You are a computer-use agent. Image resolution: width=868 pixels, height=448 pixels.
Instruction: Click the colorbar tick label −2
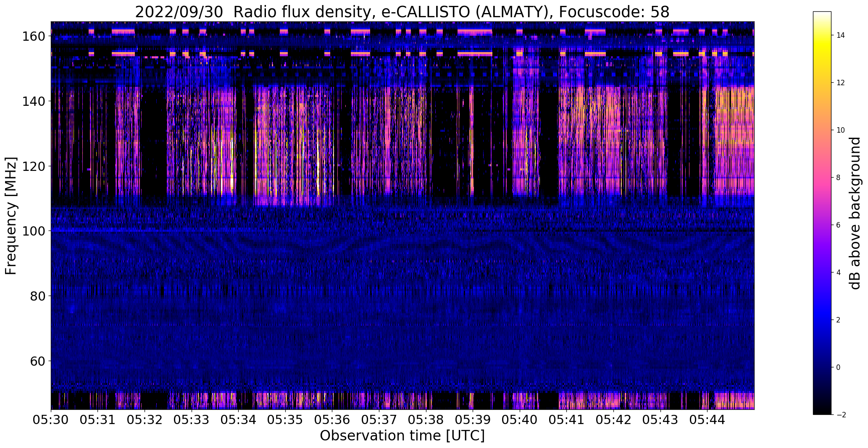point(841,415)
